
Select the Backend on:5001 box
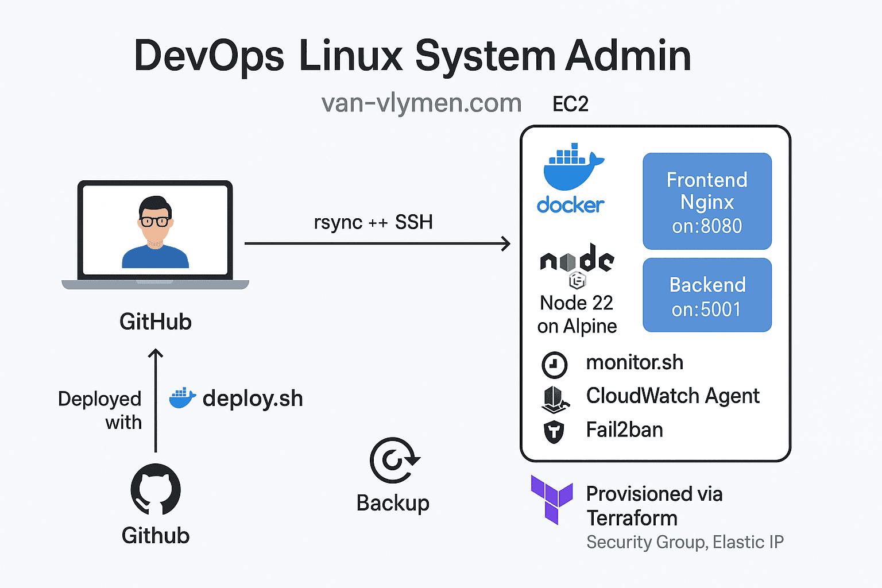[707, 295]
